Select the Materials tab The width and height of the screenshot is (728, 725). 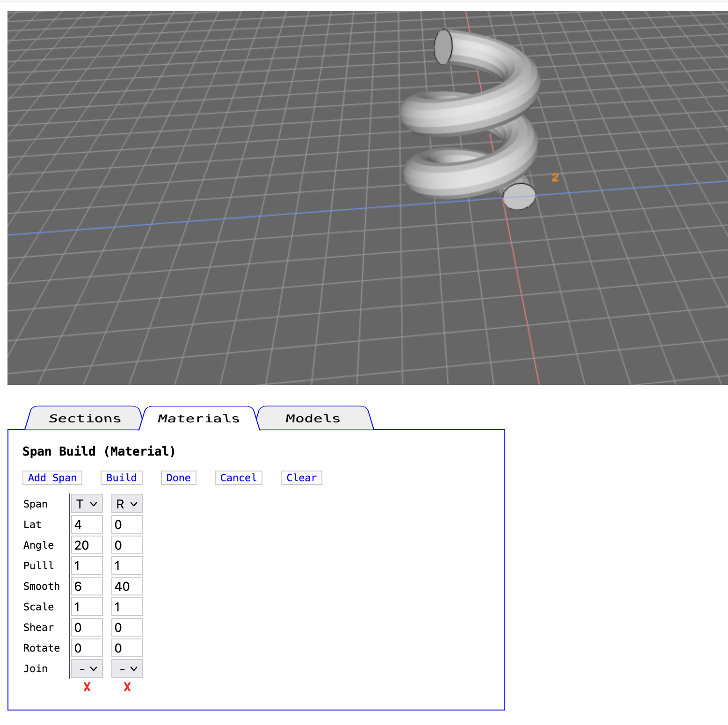click(199, 418)
